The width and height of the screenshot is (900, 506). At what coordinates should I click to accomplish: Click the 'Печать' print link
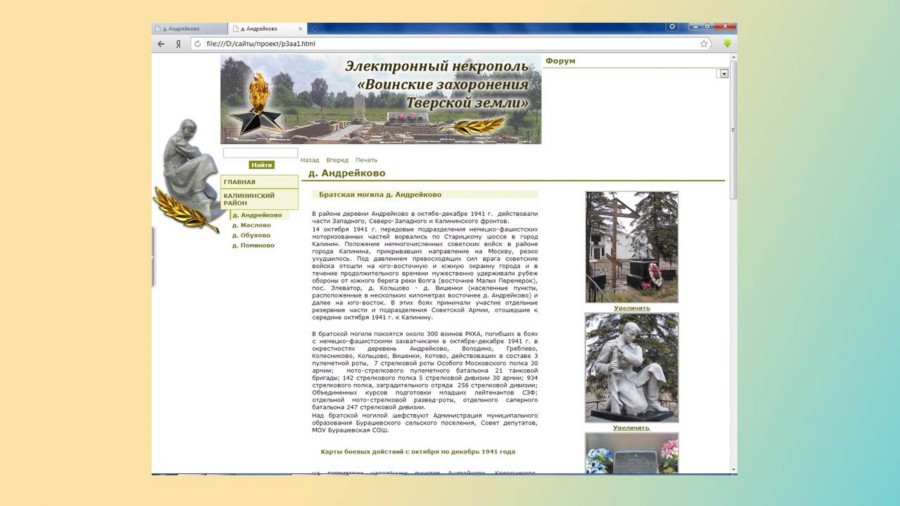[x=366, y=160]
